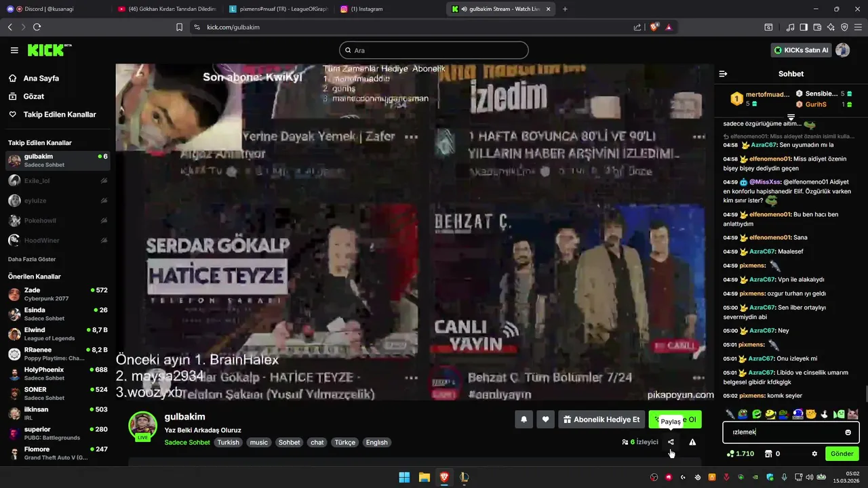Click KICKs Satın Al button

coord(802,50)
